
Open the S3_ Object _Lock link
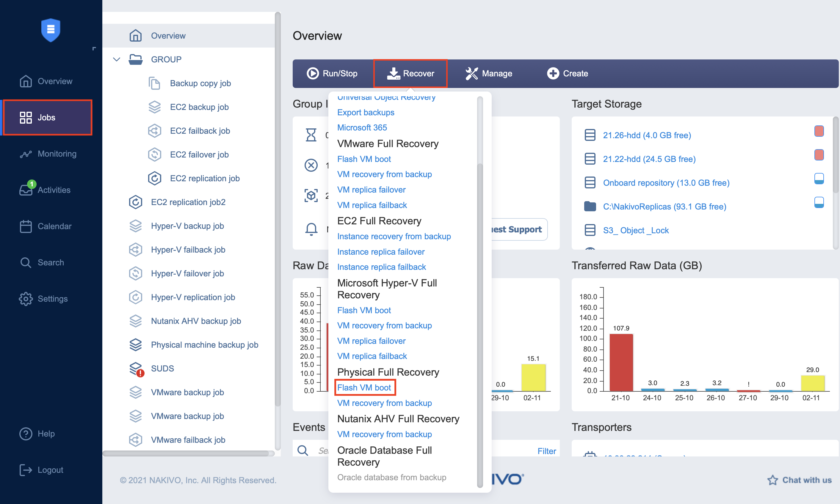(636, 230)
